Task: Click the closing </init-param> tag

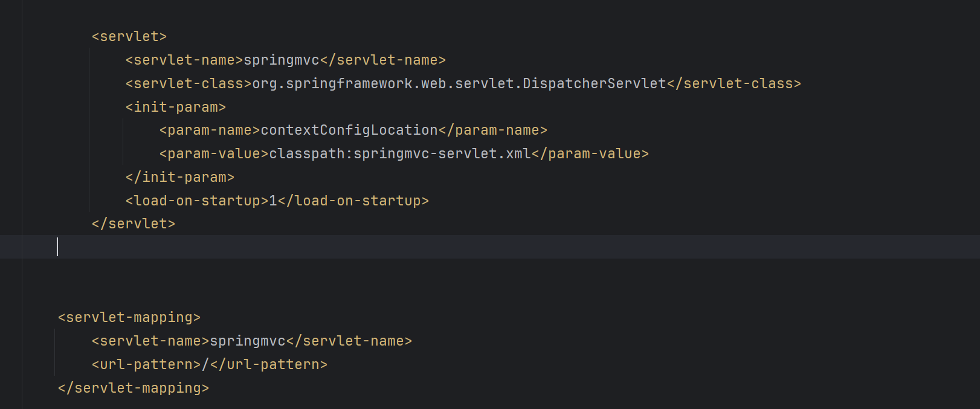Action: click(179, 178)
